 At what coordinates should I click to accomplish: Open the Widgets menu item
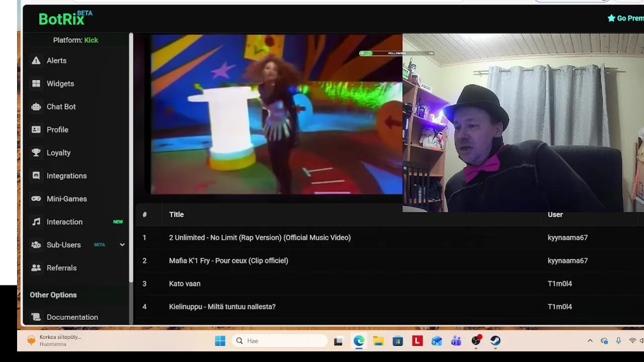pyautogui.click(x=60, y=83)
